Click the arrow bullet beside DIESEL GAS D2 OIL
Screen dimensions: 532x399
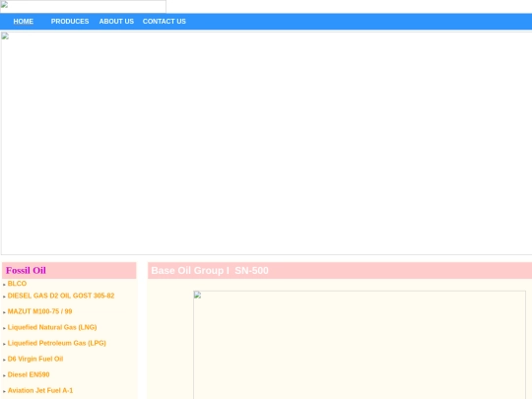[4, 297]
